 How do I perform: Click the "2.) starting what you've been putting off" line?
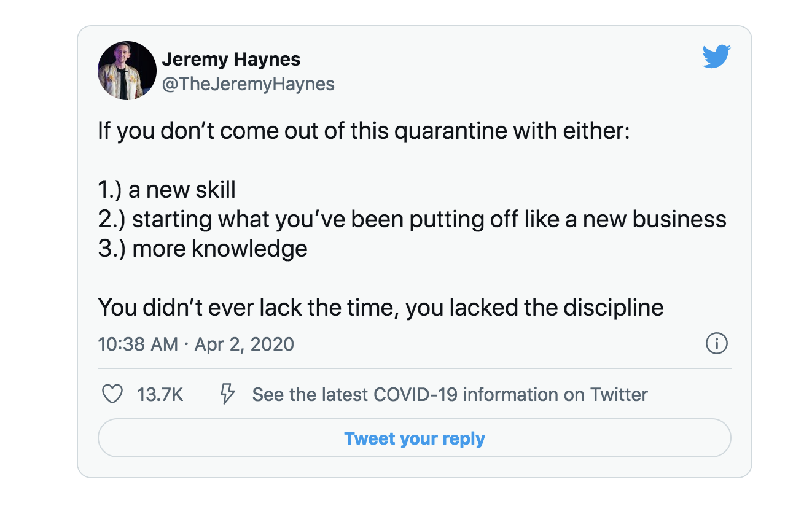point(412,219)
